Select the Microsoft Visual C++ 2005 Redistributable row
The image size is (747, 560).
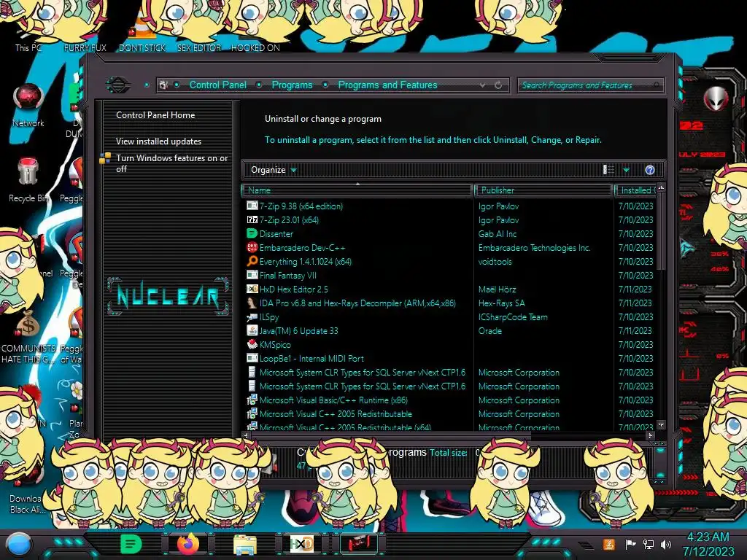(x=449, y=414)
